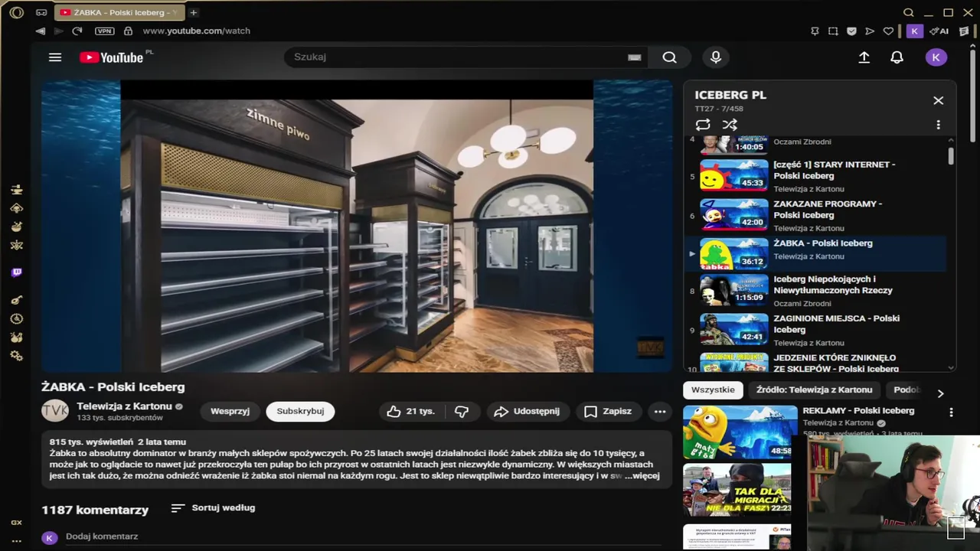
Task: Click the www.youtube.com/watch address bar
Action: 196,31
